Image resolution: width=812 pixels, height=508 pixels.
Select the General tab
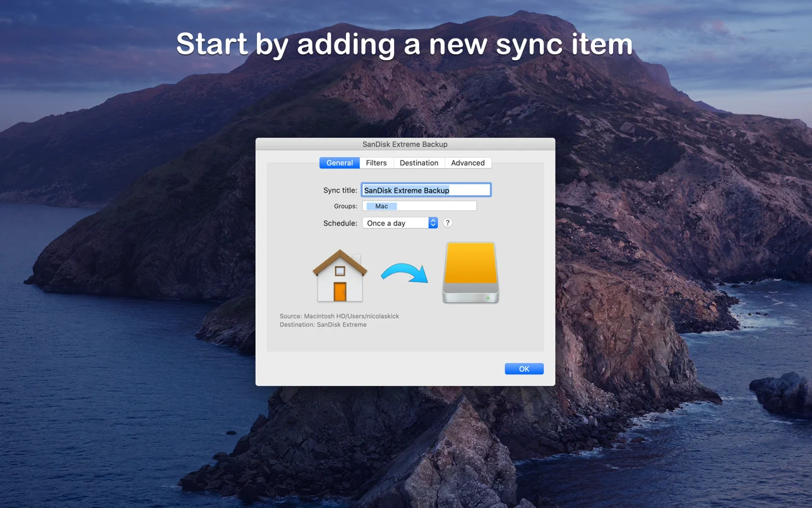click(339, 162)
